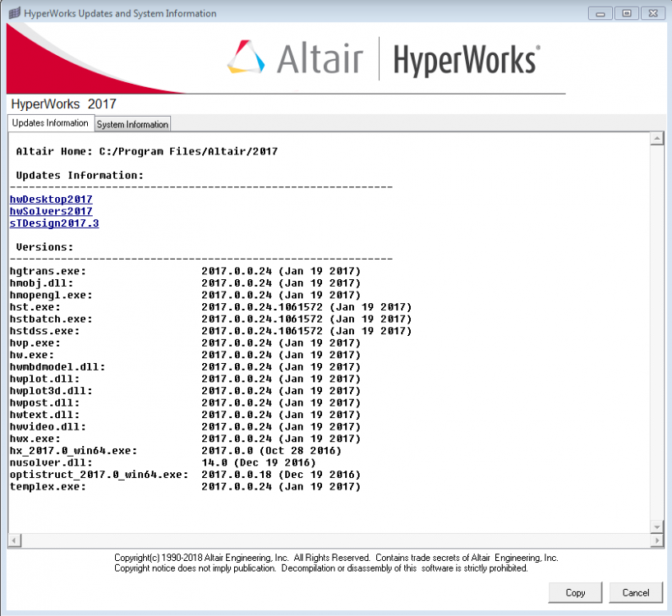Switch to the System Information tab
672x616 pixels.
tap(132, 124)
